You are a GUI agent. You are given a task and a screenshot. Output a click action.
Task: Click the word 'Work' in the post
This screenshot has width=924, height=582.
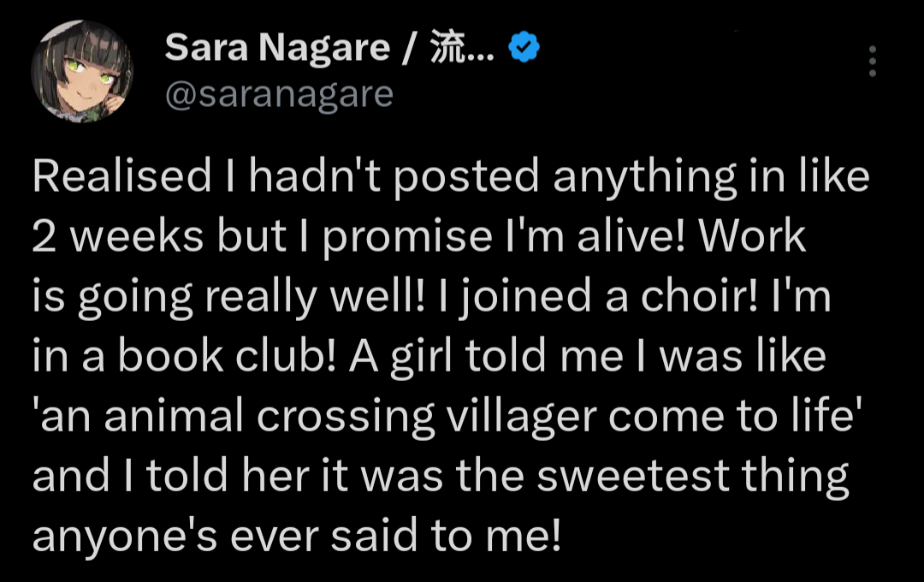752,237
